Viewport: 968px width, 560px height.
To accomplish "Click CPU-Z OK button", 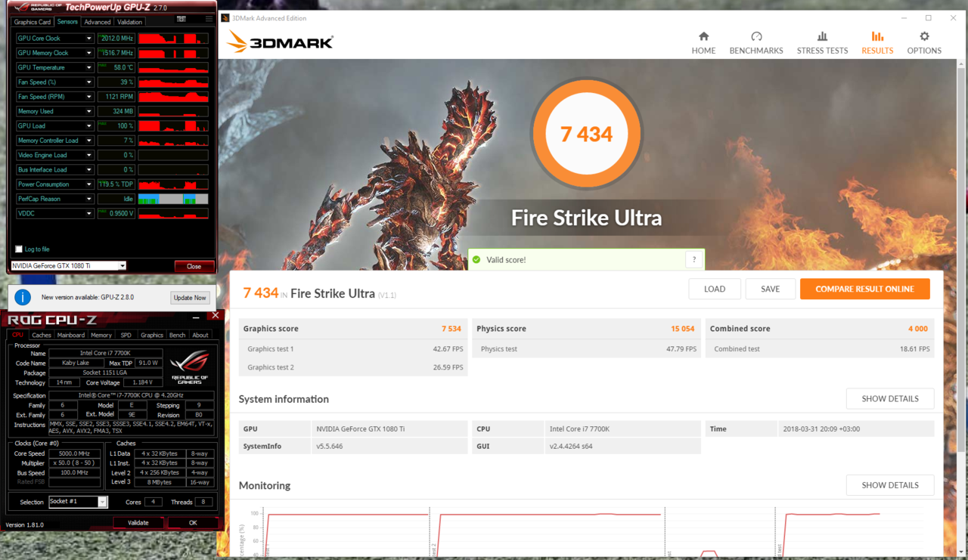I will point(193,523).
